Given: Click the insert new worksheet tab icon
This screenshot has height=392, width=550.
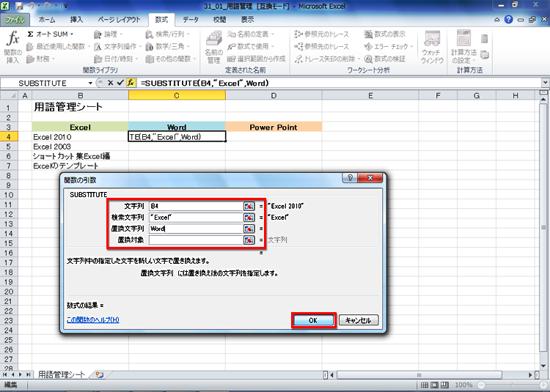Looking at the screenshot, I should point(99,375).
